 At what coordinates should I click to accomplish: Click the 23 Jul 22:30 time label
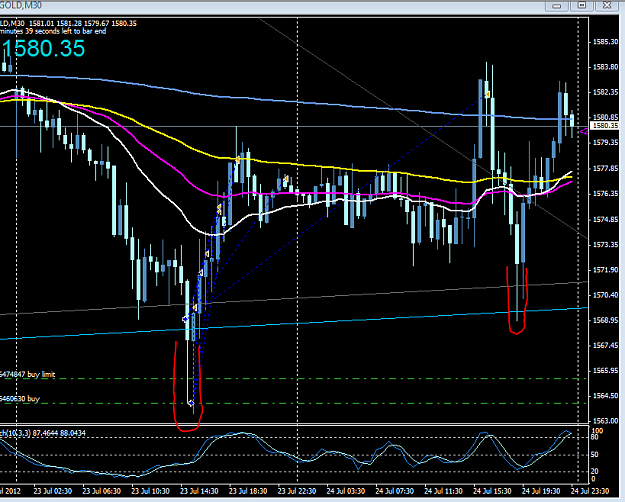(x=297, y=491)
